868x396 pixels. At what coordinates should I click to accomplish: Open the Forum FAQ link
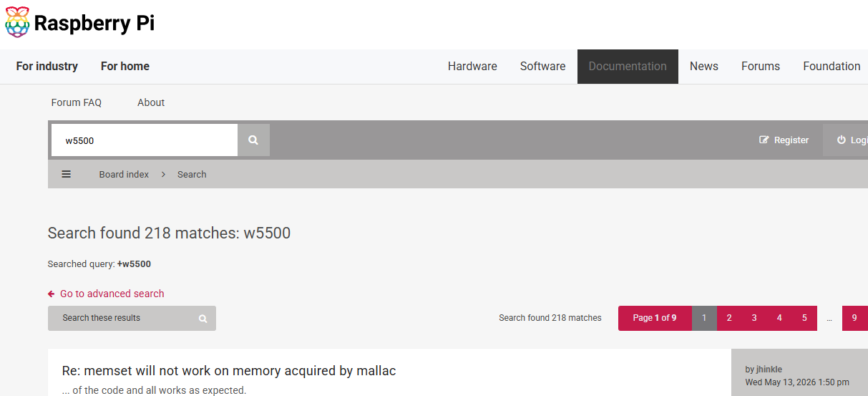(77, 102)
